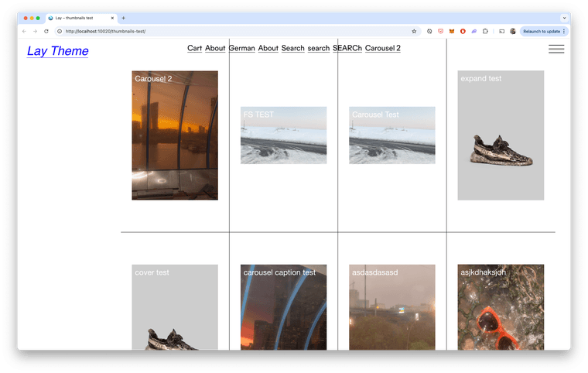
Task: Open a new browser tab
Action: (x=124, y=18)
